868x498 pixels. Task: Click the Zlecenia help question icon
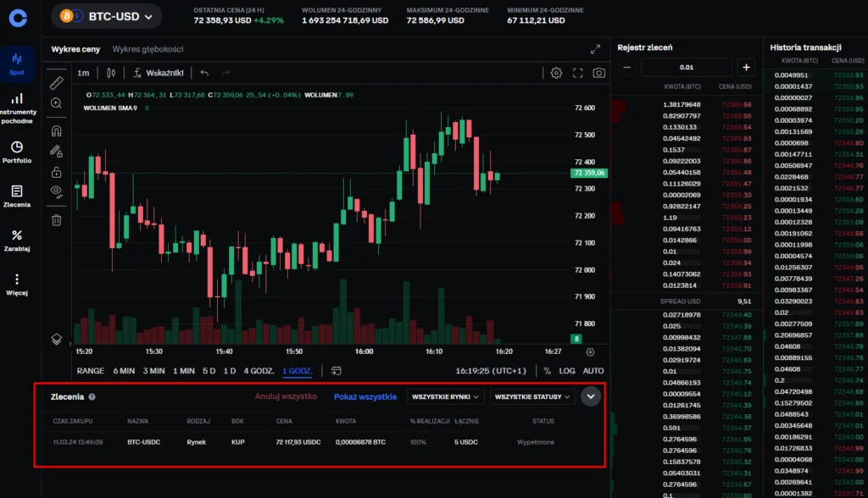[x=92, y=396]
